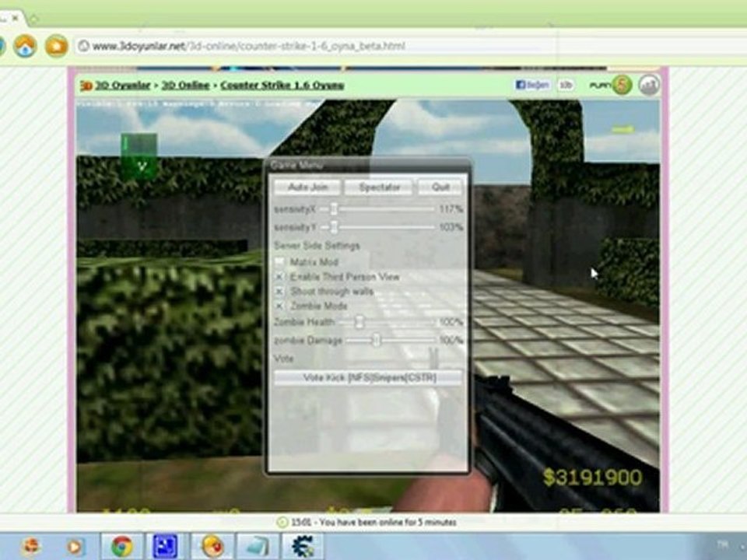Open the blue square app in taskbar

(x=165, y=546)
